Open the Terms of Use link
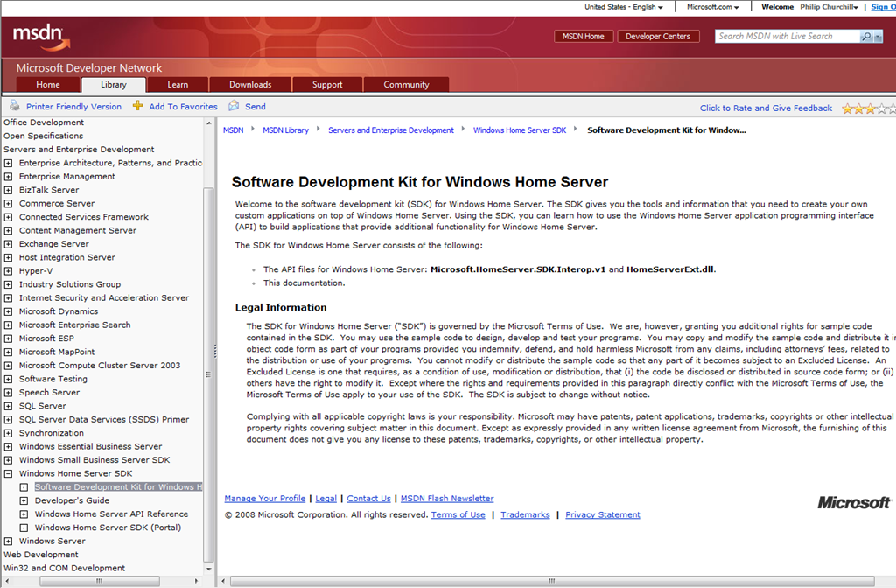The width and height of the screenshot is (896, 588). coord(458,514)
